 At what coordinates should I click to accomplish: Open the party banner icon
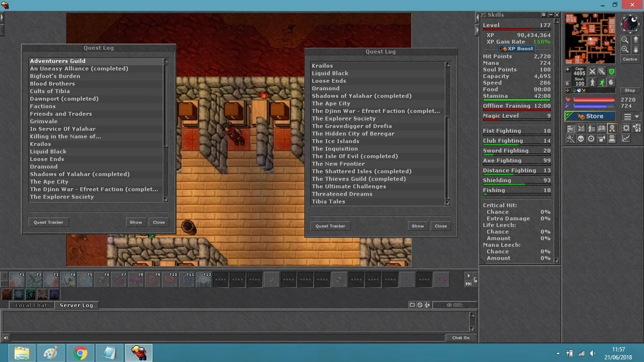click(601, 139)
